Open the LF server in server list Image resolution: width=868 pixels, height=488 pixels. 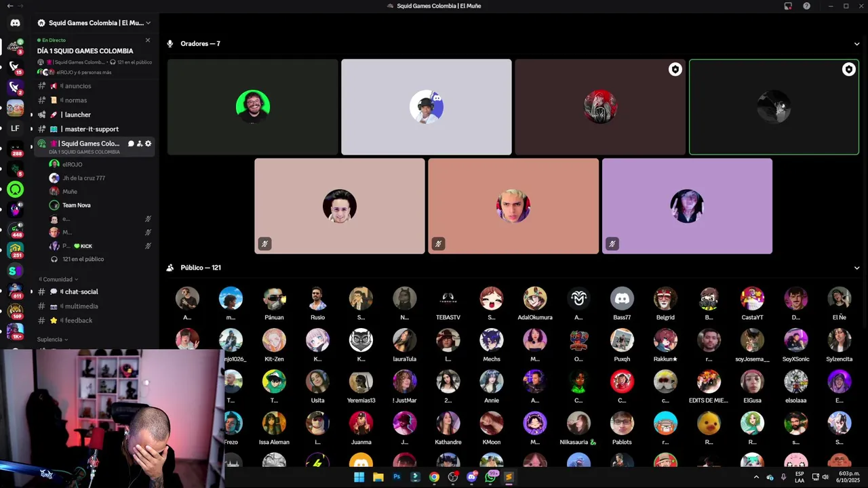pyautogui.click(x=15, y=128)
